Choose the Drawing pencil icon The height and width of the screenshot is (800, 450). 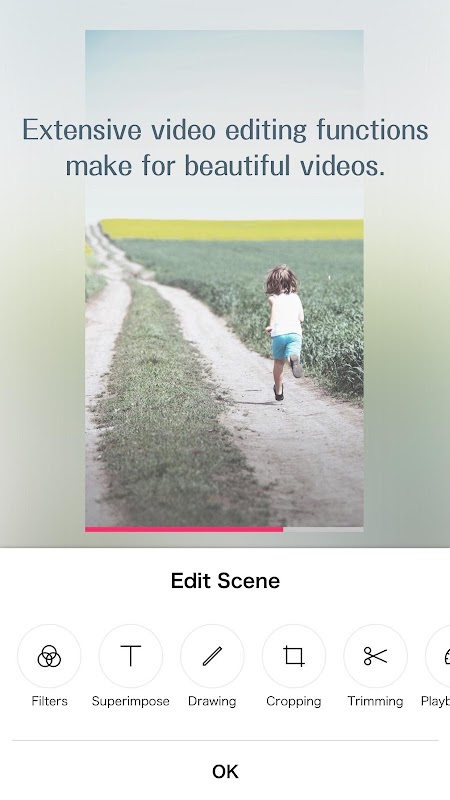[212, 656]
